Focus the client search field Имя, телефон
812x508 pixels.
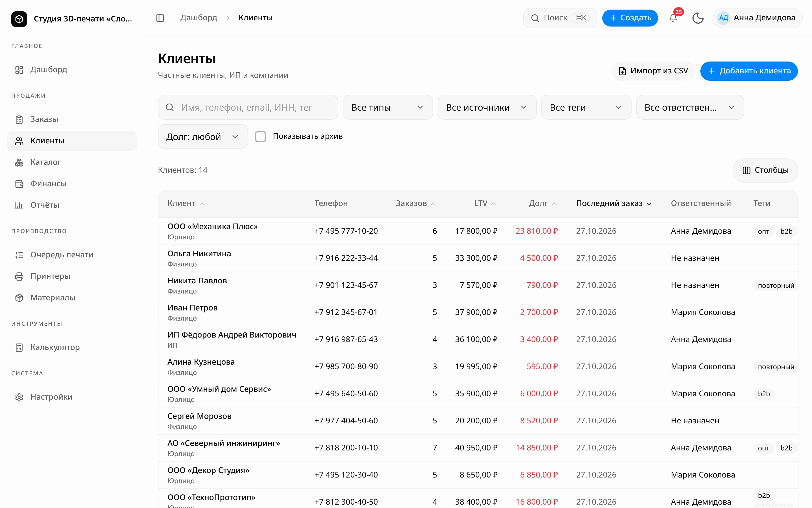click(x=248, y=107)
